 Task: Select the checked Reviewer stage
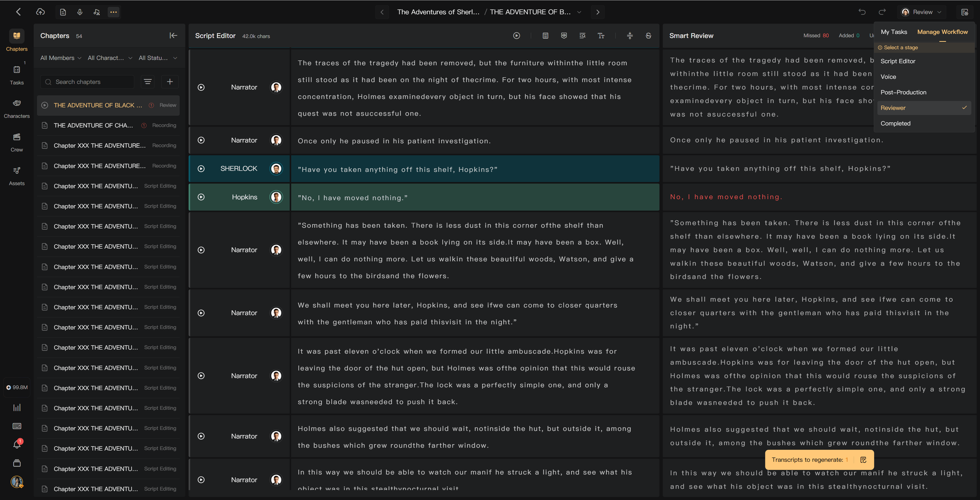click(x=924, y=108)
